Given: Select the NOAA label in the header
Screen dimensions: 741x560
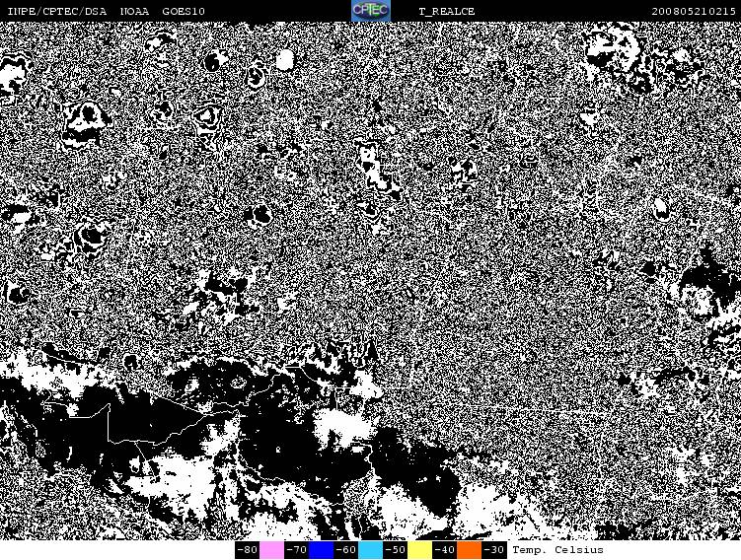Looking at the screenshot, I should (135, 11).
